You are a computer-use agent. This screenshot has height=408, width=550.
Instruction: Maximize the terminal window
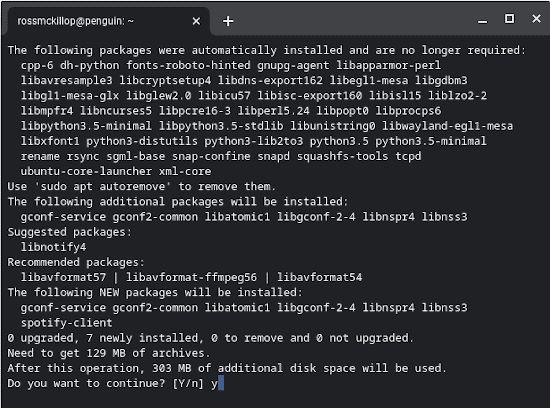click(x=509, y=19)
